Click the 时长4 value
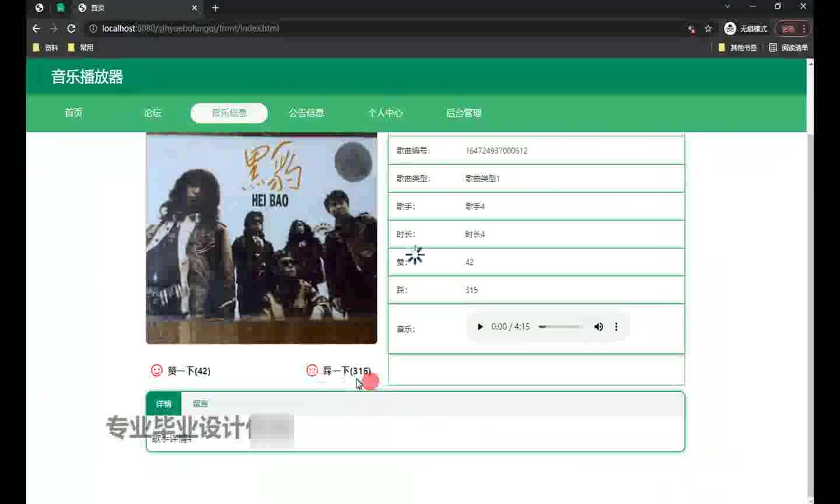 click(x=475, y=235)
